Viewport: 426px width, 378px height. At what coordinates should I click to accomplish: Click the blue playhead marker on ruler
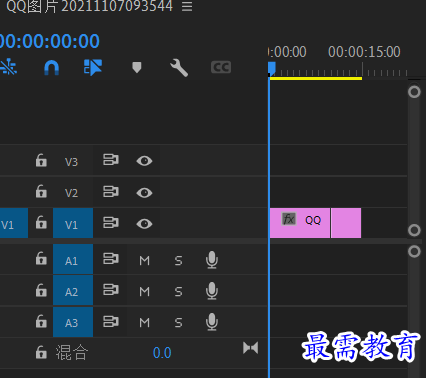(272, 69)
